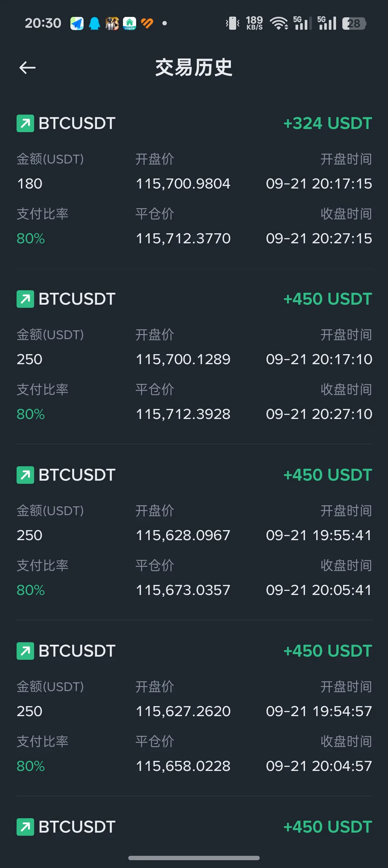The image size is (388, 868).
Task: Select the +324 USDT profit amount
Action: (x=328, y=123)
